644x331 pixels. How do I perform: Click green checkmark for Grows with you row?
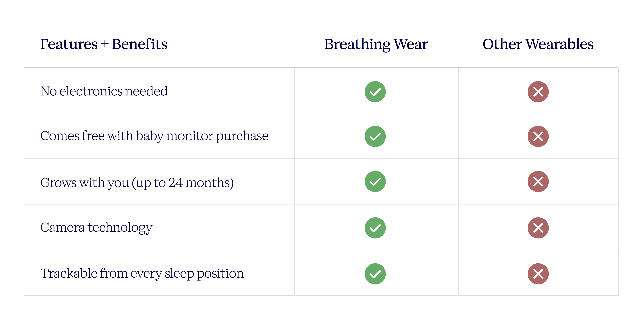tap(375, 182)
